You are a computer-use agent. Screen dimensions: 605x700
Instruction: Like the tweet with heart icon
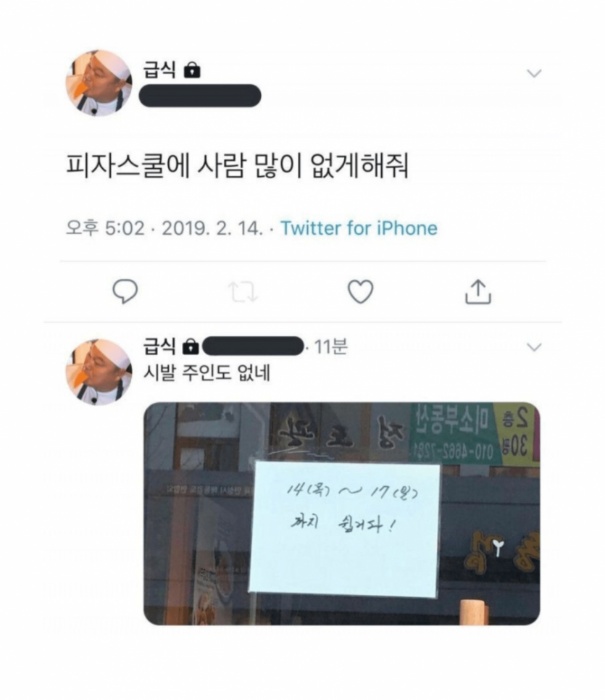point(360,291)
